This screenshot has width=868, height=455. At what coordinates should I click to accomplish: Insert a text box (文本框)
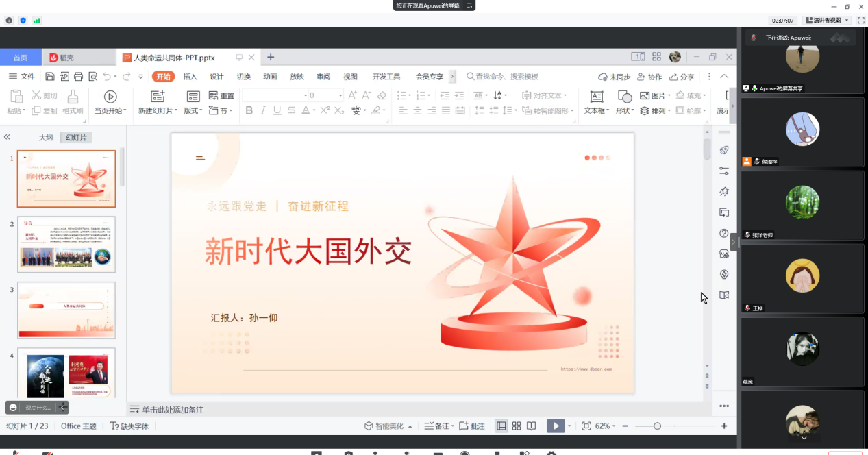coord(596,102)
